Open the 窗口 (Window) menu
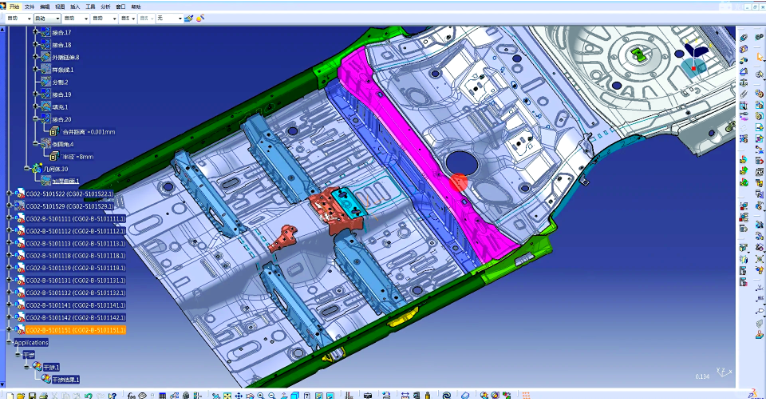This screenshot has width=766, height=399. coord(121,7)
